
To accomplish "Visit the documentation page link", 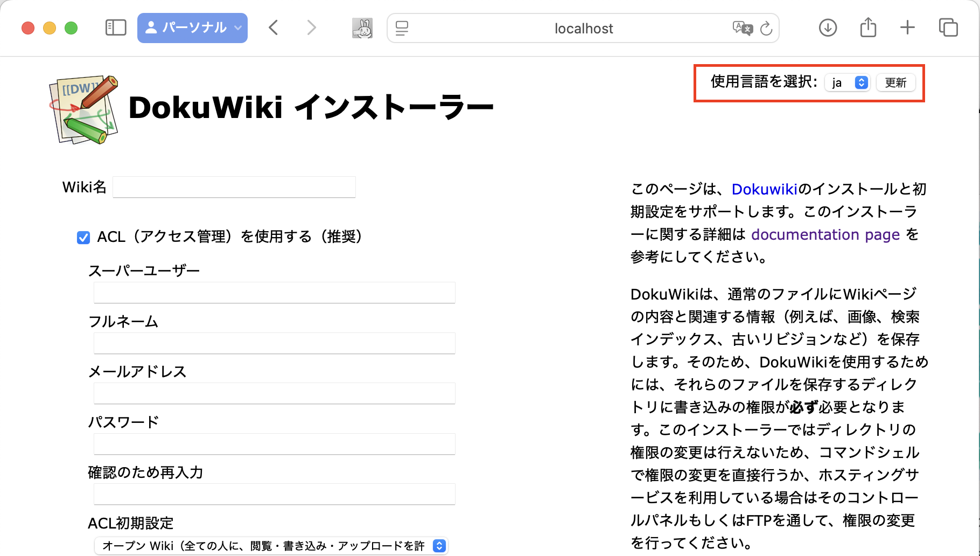I will click(825, 234).
